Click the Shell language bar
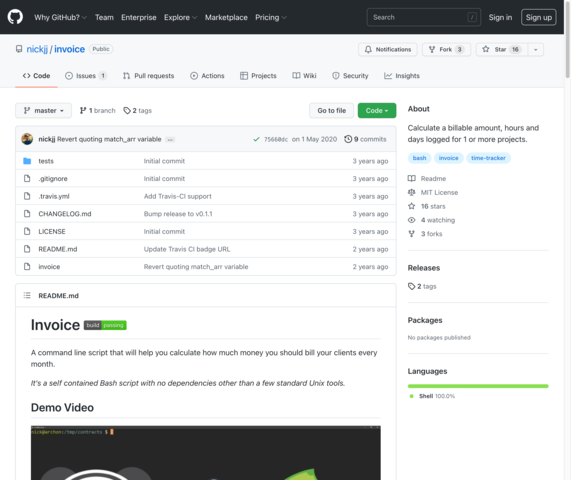This screenshot has height=480, width=571. pos(478,386)
